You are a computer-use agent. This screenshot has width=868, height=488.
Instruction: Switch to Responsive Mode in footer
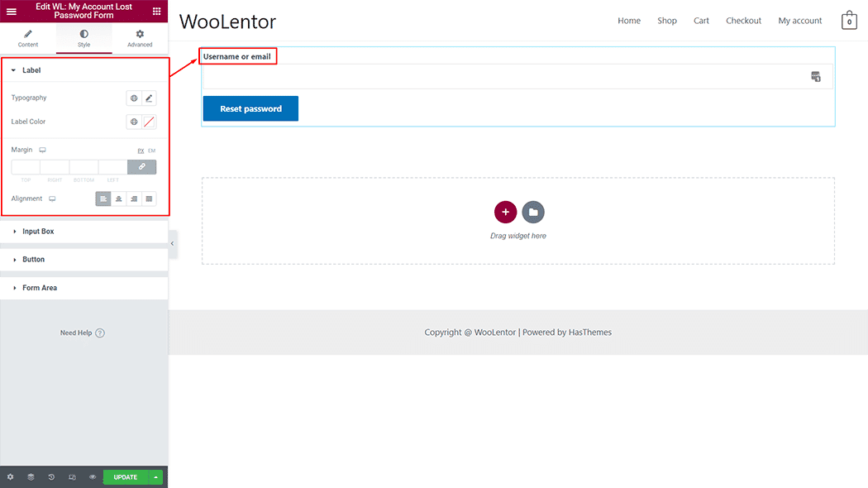pyautogui.click(x=72, y=477)
